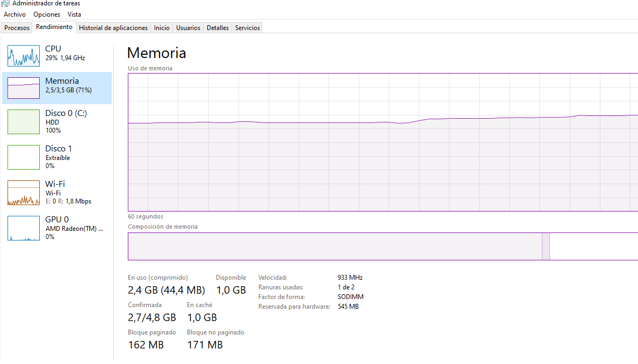Open the Archivo menu
Image resolution: width=638 pixels, height=364 pixels.
(x=15, y=14)
